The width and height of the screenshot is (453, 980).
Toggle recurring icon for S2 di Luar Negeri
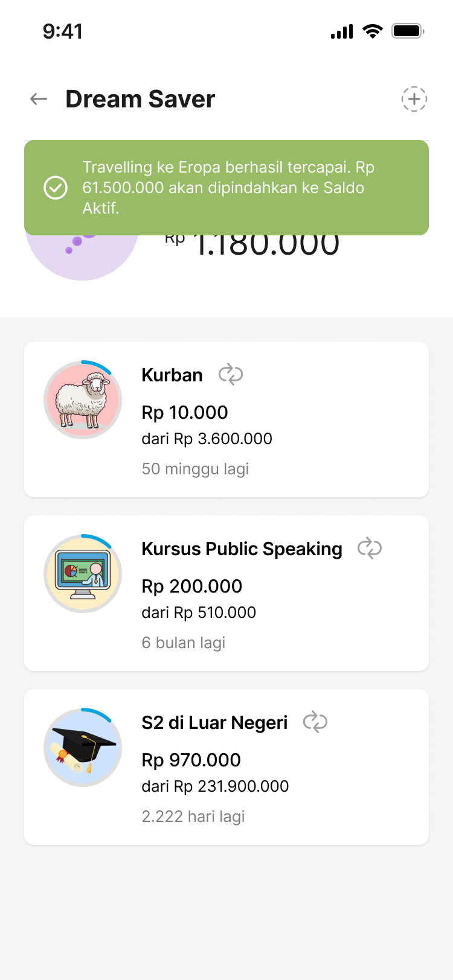[x=315, y=722]
